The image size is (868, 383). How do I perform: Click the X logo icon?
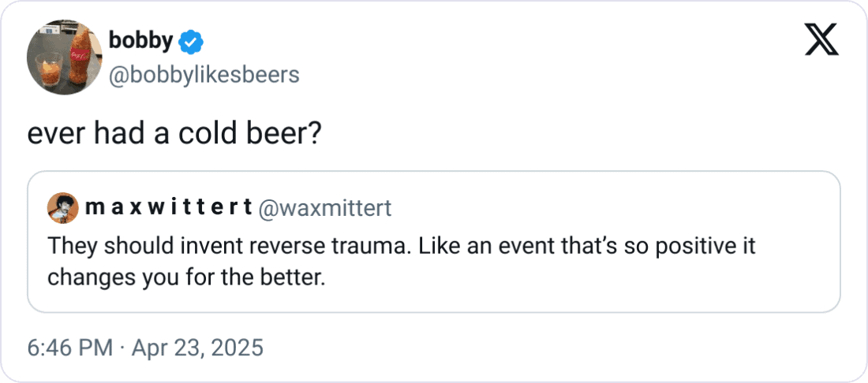coord(821,40)
